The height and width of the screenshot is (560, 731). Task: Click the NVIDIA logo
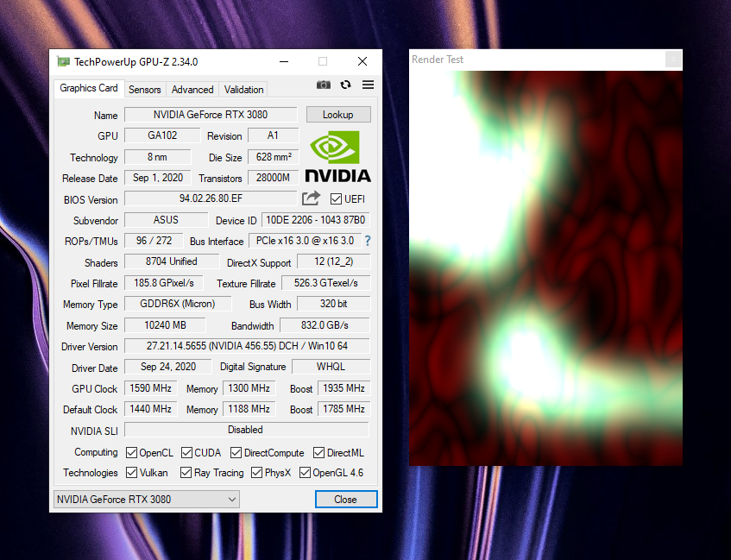tap(338, 156)
